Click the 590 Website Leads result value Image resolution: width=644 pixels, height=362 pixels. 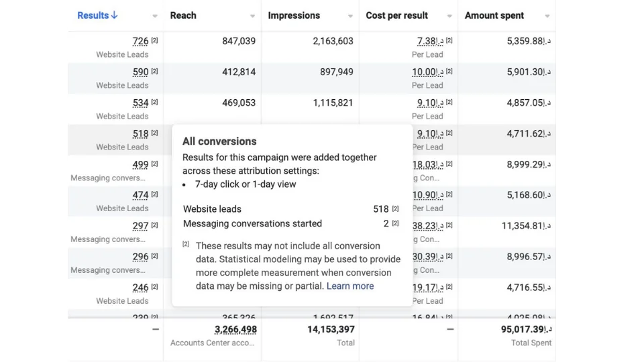click(x=140, y=72)
